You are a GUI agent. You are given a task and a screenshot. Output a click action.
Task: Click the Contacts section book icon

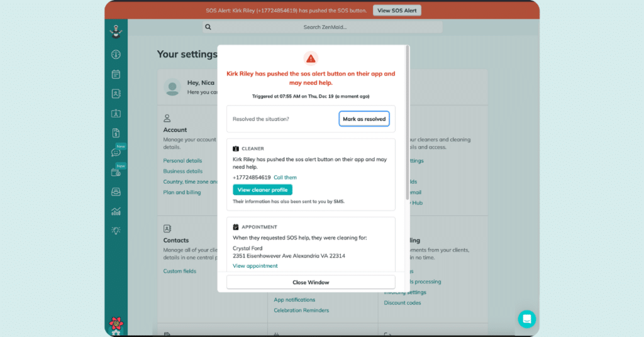[167, 229]
